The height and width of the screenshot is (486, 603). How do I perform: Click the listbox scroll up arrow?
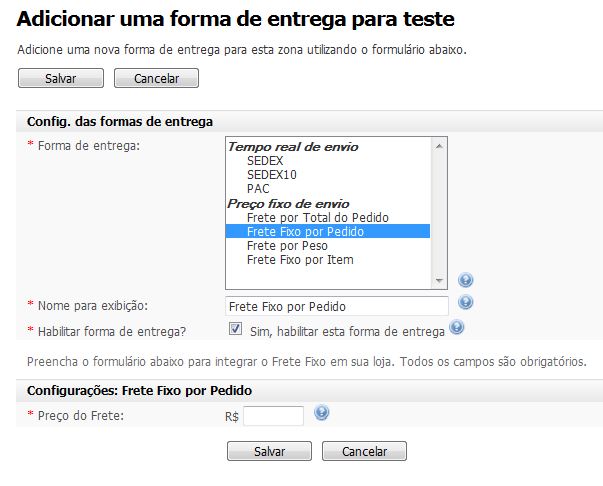439,146
